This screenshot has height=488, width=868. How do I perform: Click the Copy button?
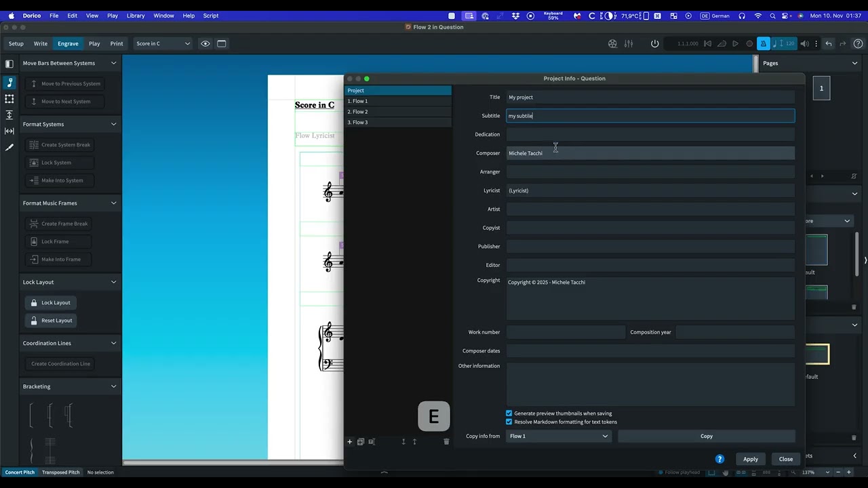(707, 436)
